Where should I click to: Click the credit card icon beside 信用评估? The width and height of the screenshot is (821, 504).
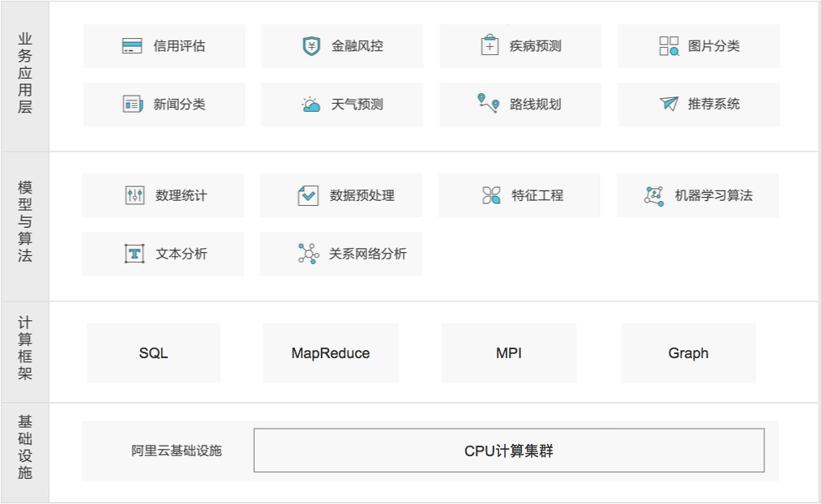(x=132, y=46)
